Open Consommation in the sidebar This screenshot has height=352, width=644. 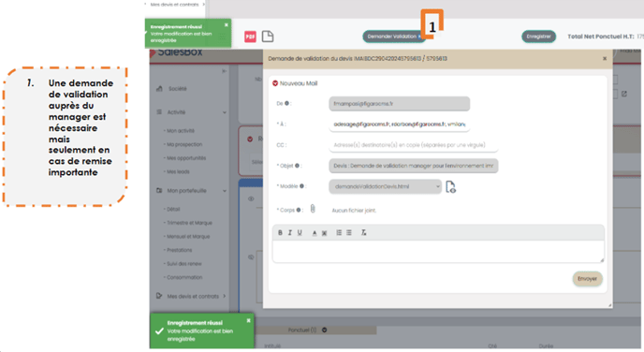pyautogui.click(x=184, y=277)
